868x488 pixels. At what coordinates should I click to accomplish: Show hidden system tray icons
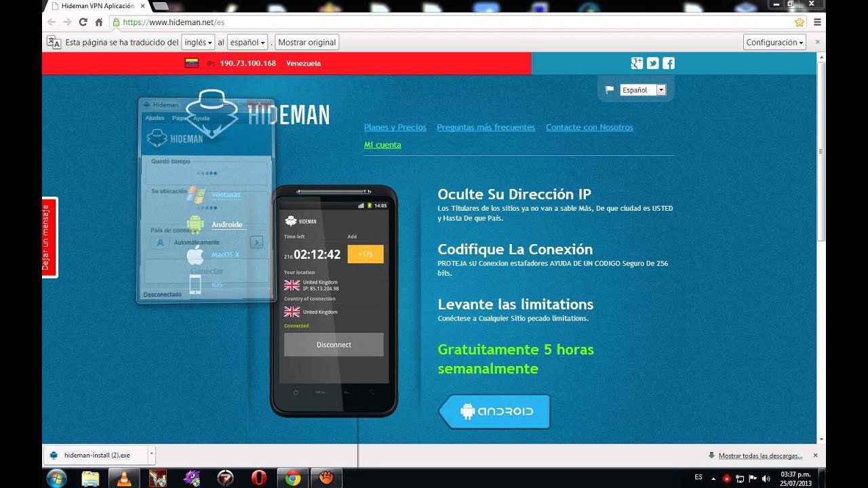713,478
